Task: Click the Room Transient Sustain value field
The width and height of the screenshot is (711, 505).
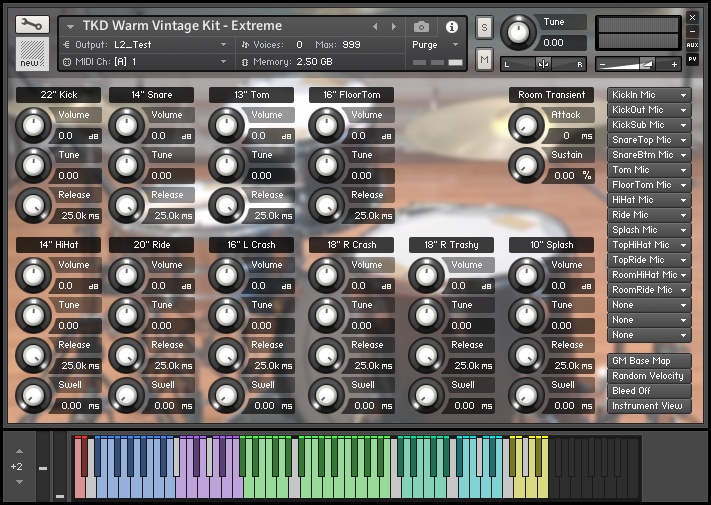Action: coord(571,175)
